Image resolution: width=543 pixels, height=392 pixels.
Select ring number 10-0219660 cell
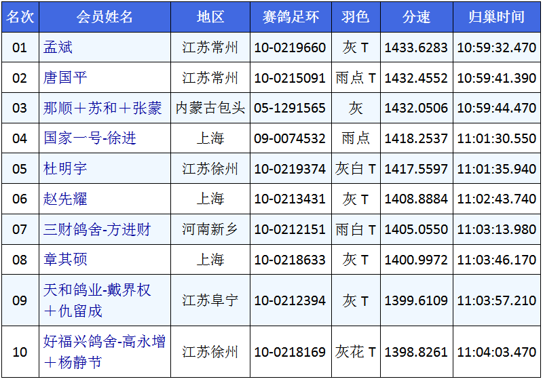point(290,47)
